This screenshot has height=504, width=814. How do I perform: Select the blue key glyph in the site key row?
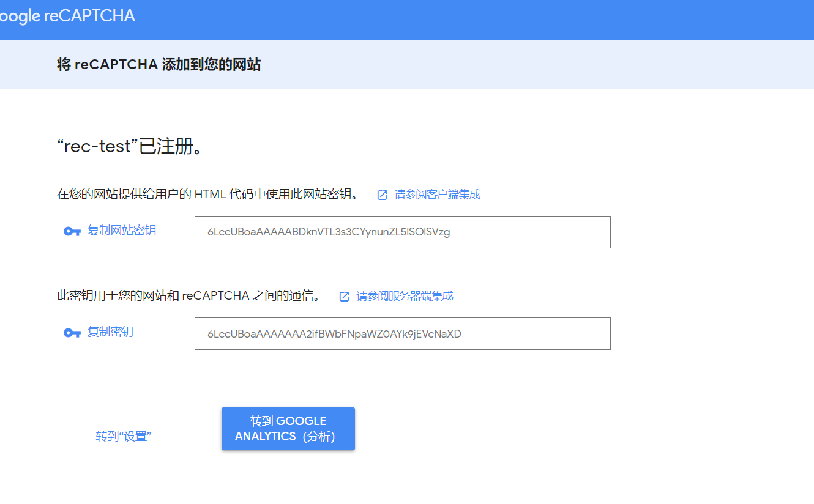pyautogui.click(x=72, y=231)
